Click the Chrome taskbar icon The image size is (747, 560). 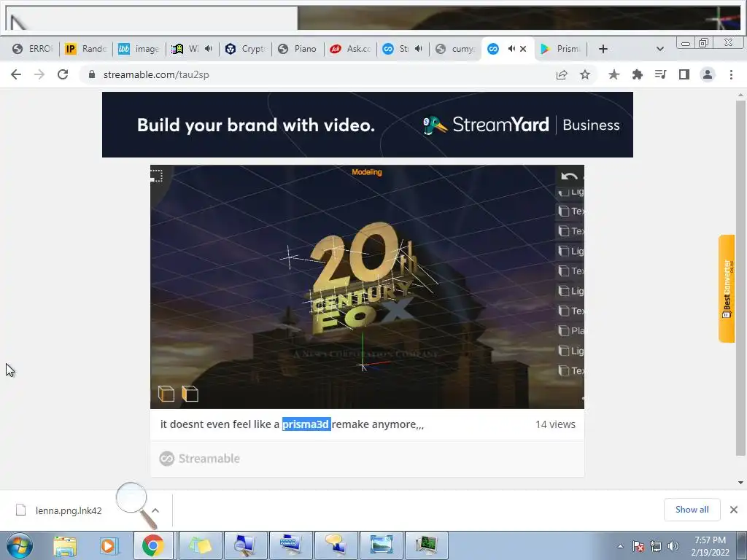click(x=153, y=545)
